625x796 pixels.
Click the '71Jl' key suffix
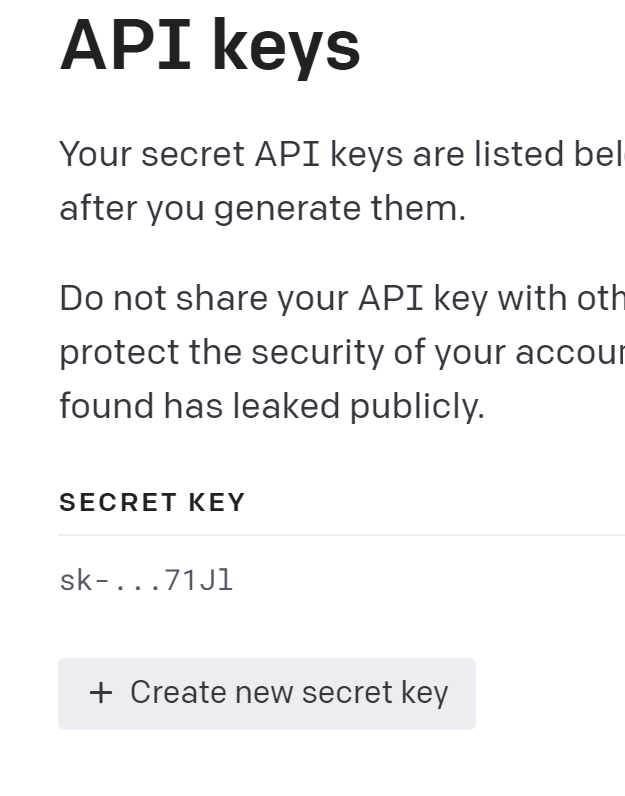click(199, 581)
